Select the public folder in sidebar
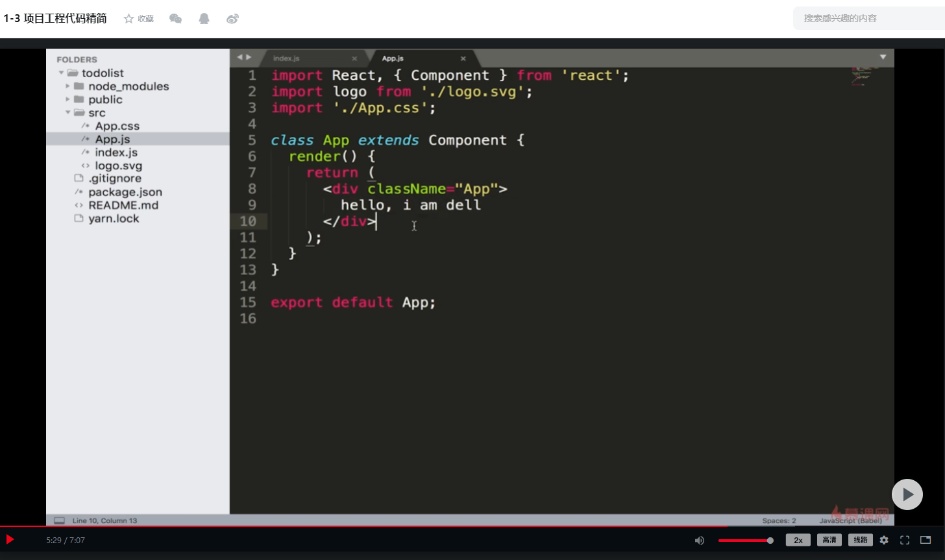The height and width of the screenshot is (560, 945). (x=105, y=99)
